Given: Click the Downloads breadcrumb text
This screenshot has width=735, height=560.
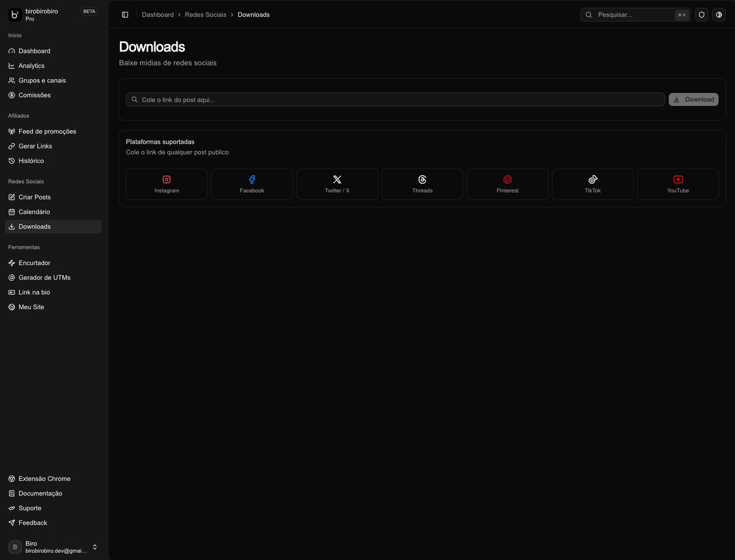Looking at the screenshot, I should (x=254, y=15).
